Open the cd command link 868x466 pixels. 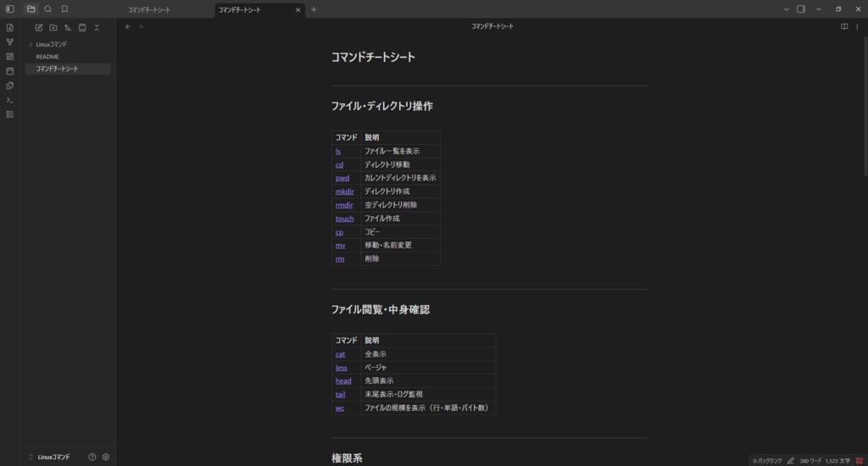pyautogui.click(x=339, y=164)
